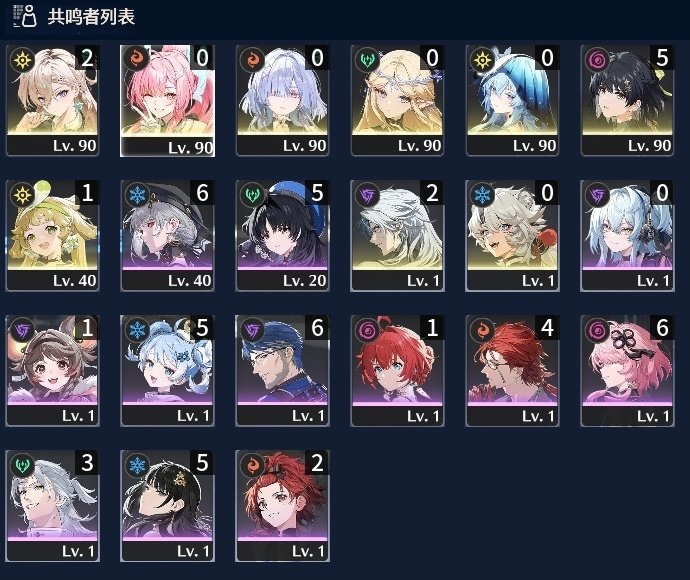
Task: Select the green-blonde girl at Lv. 40
Action: (52, 235)
